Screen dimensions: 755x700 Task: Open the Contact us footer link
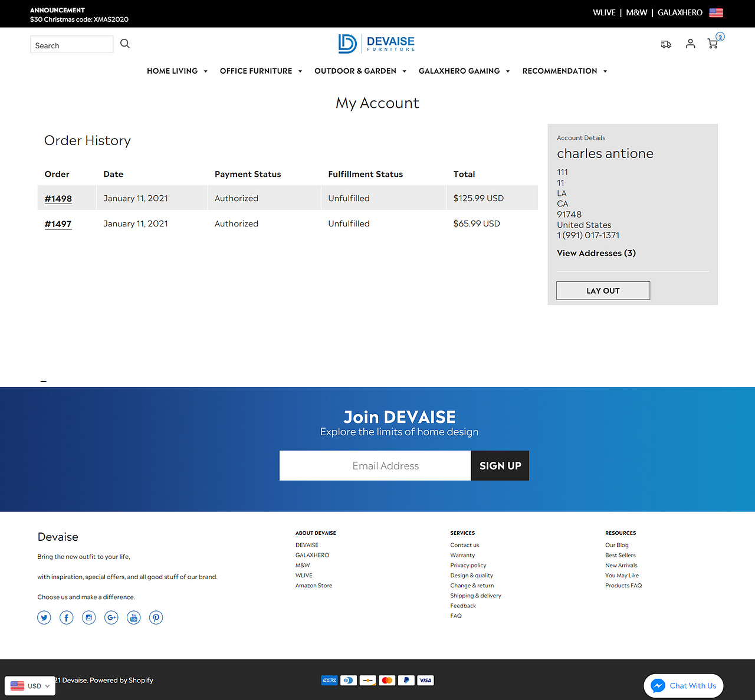[465, 545]
